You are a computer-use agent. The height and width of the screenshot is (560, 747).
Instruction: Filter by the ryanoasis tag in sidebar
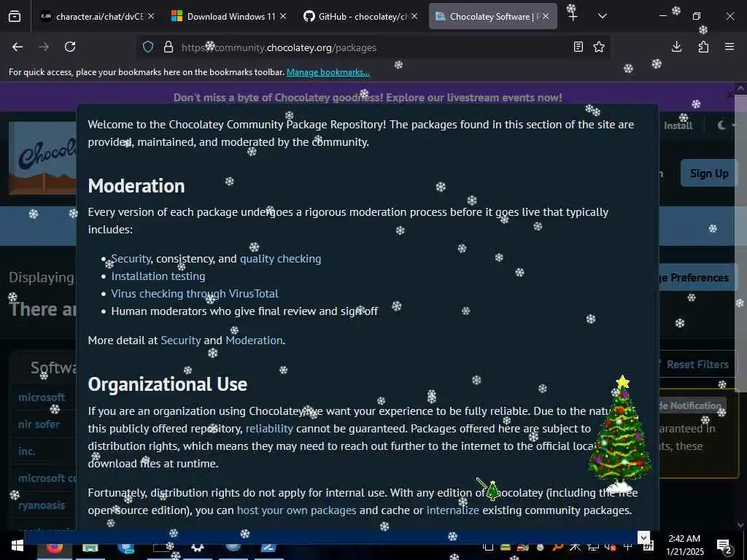(42, 505)
